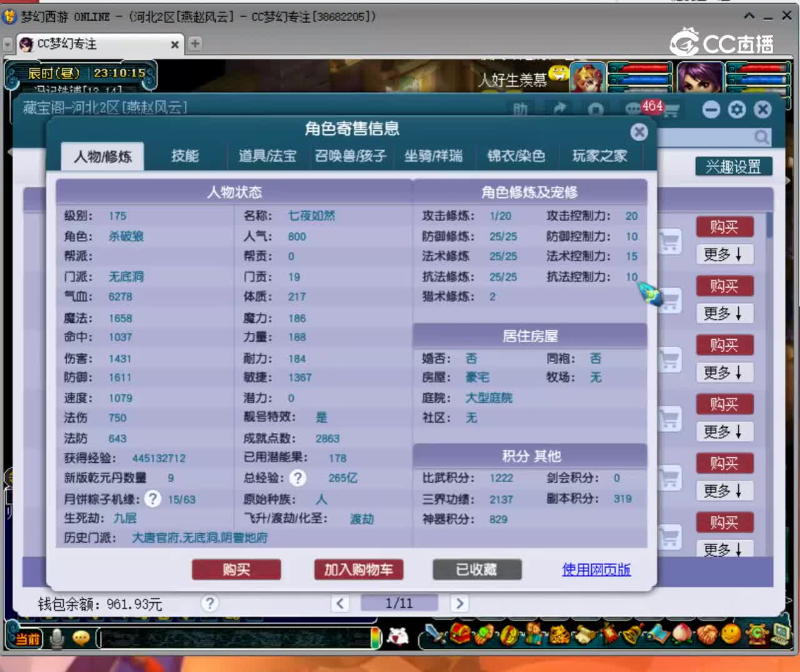This screenshot has height=672, width=800.
Task: Open a new tab with the plus button
Action: pyautogui.click(x=195, y=43)
